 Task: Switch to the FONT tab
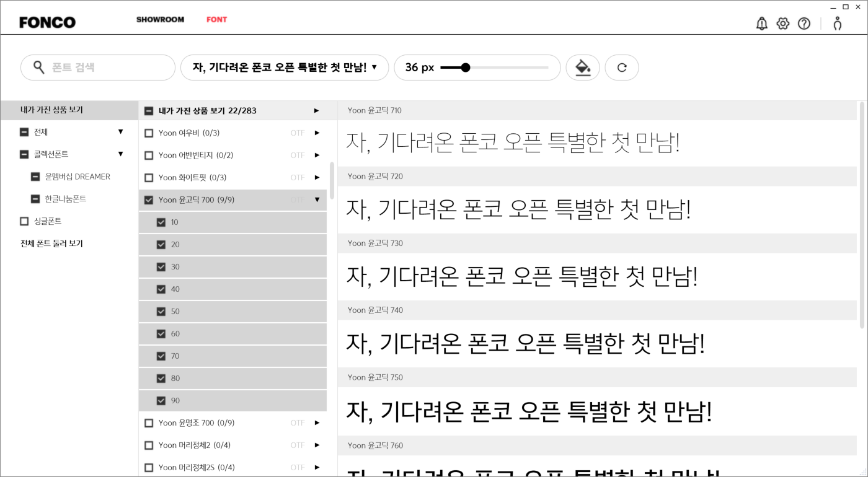click(216, 19)
